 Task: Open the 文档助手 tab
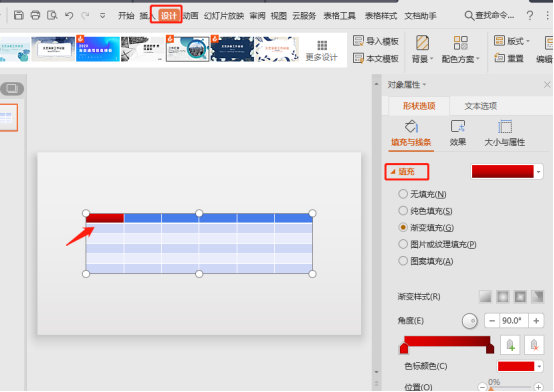[420, 16]
